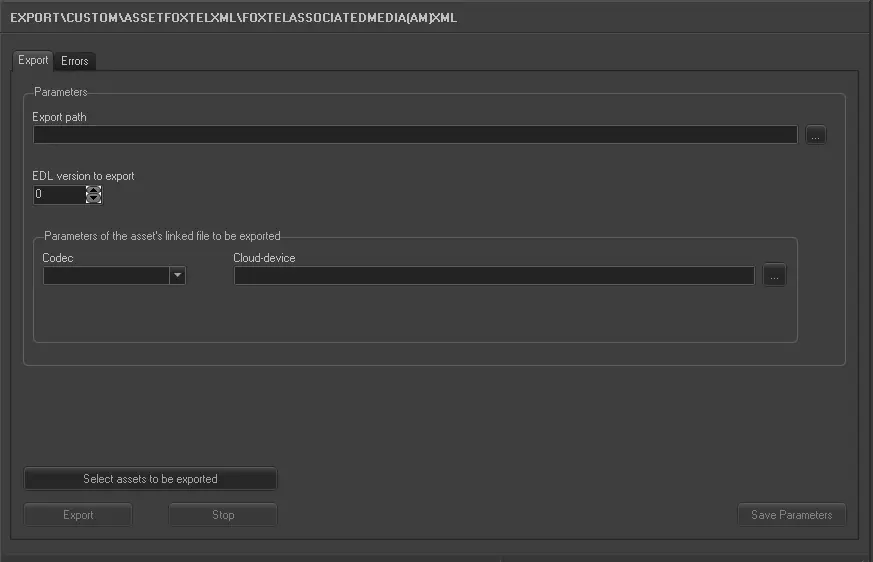Open the Export path browse button

816,135
